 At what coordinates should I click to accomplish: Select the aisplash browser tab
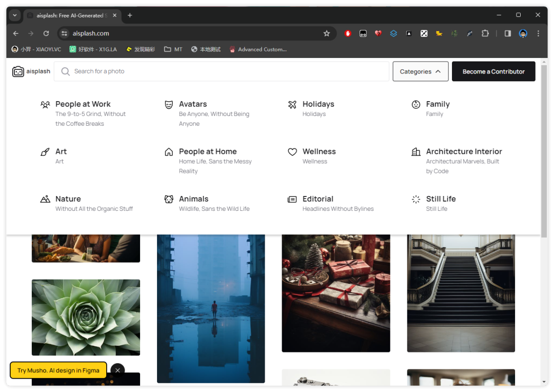point(73,15)
